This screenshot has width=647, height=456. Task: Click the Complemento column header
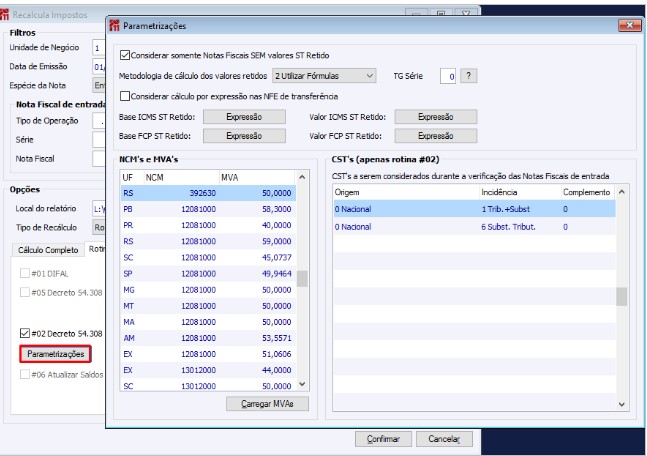[x=588, y=192]
